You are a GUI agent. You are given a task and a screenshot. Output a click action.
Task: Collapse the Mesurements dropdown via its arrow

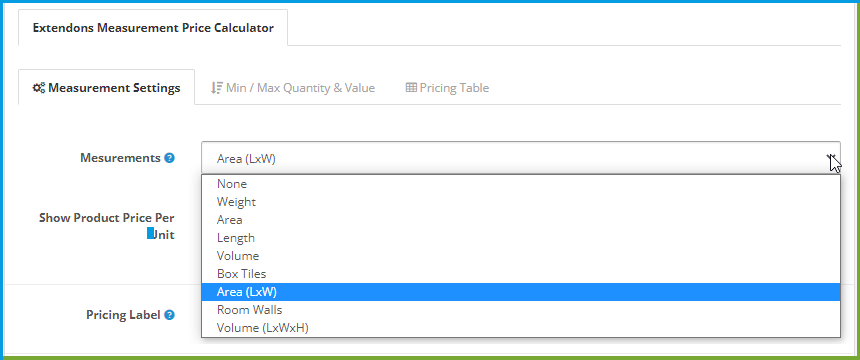coord(831,159)
